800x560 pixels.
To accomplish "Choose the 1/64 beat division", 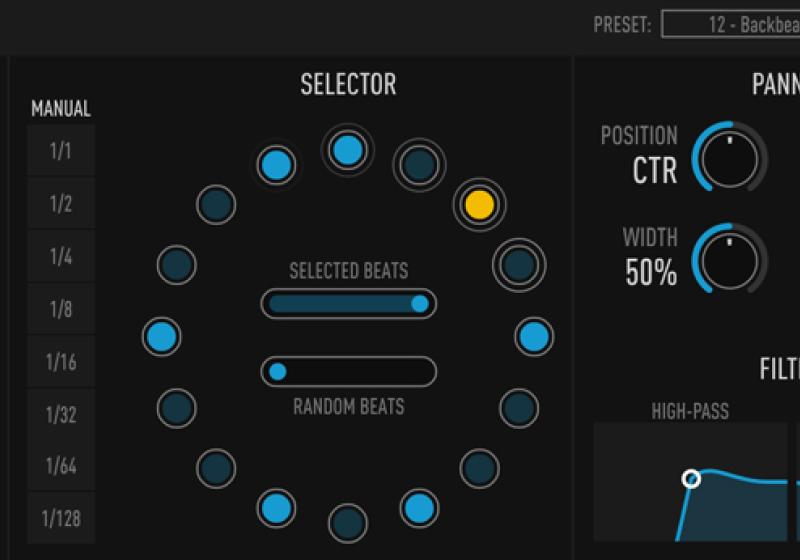I will click(61, 466).
